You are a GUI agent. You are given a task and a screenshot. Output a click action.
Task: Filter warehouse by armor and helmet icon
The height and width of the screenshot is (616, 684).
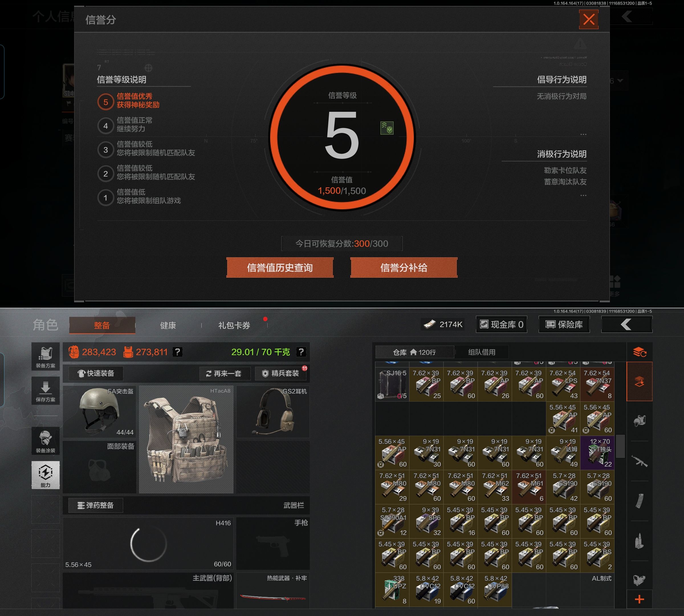(x=639, y=421)
